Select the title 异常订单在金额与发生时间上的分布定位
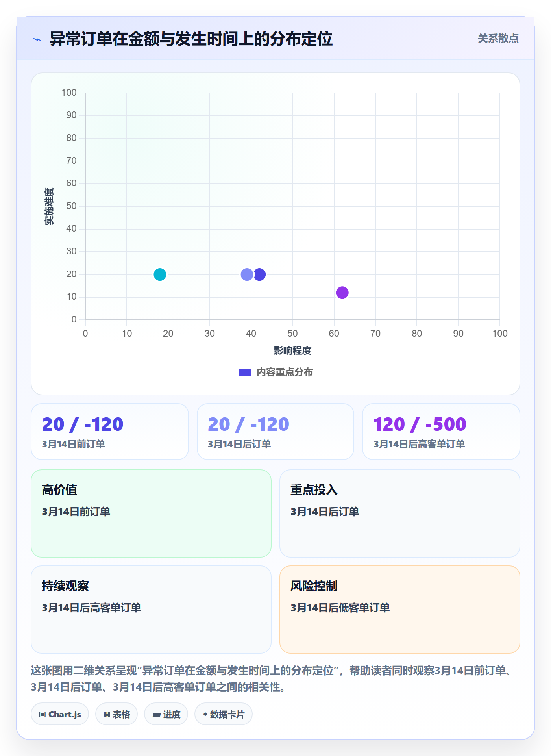Image resolution: width=551 pixels, height=756 pixels. click(191, 39)
